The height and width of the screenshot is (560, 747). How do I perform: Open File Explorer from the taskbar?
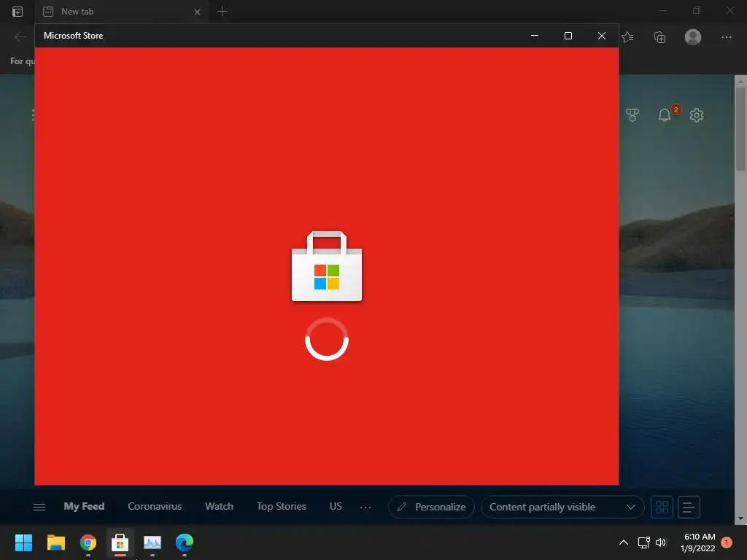(55, 542)
